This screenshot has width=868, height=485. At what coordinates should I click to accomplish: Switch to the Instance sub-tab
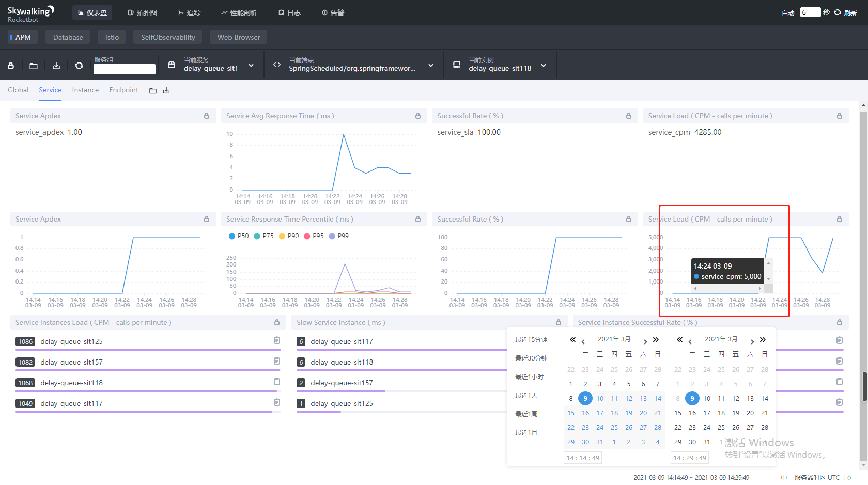click(x=85, y=90)
